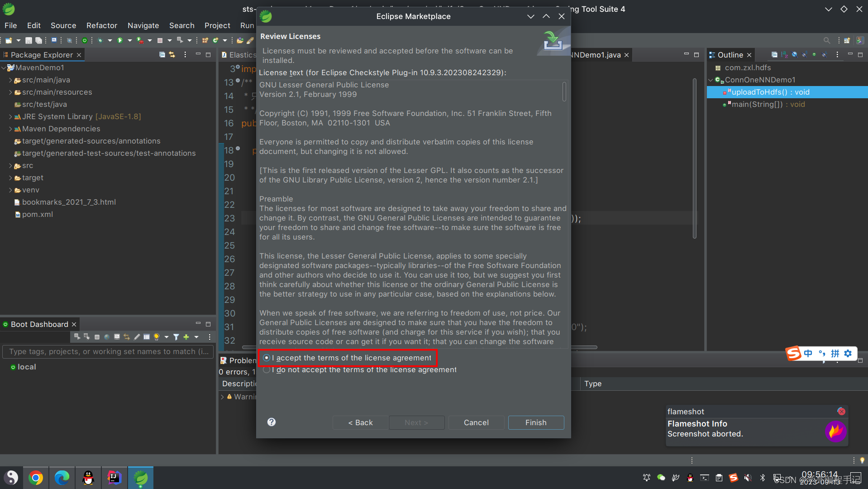The height and width of the screenshot is (489, 868).
Task: Click the Run with external tools icon
Action: pyautogui.click(x=140, y=40)
